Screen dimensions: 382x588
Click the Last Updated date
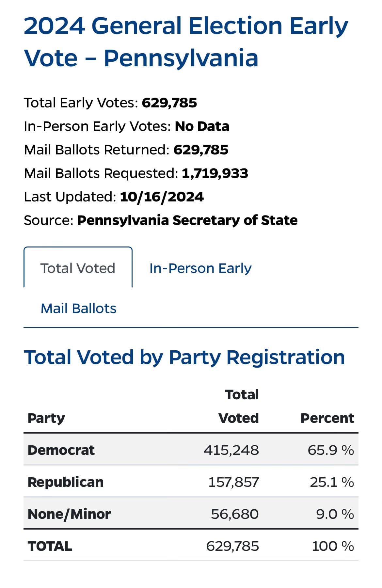pyautogui.click(x=162, y=197)
